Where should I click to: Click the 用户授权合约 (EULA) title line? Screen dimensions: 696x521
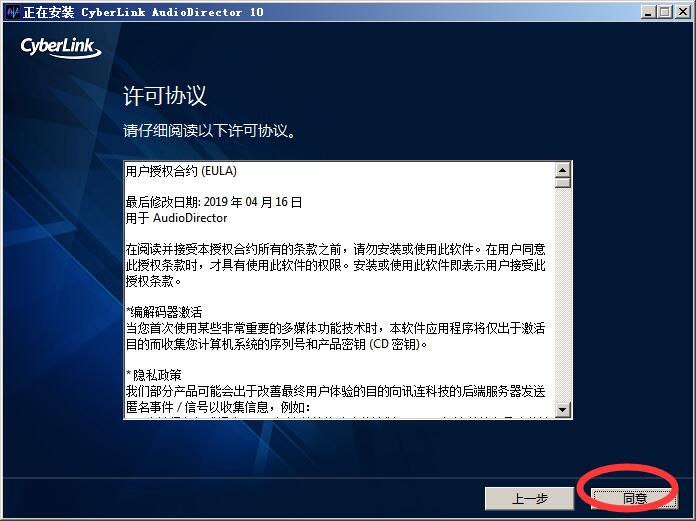click(181, 171)
